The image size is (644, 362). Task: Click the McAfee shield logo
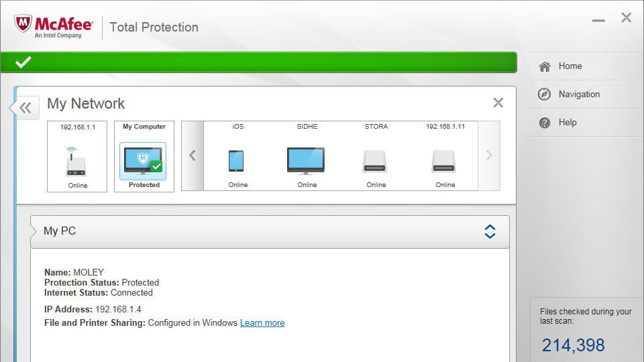click(23, 24)
